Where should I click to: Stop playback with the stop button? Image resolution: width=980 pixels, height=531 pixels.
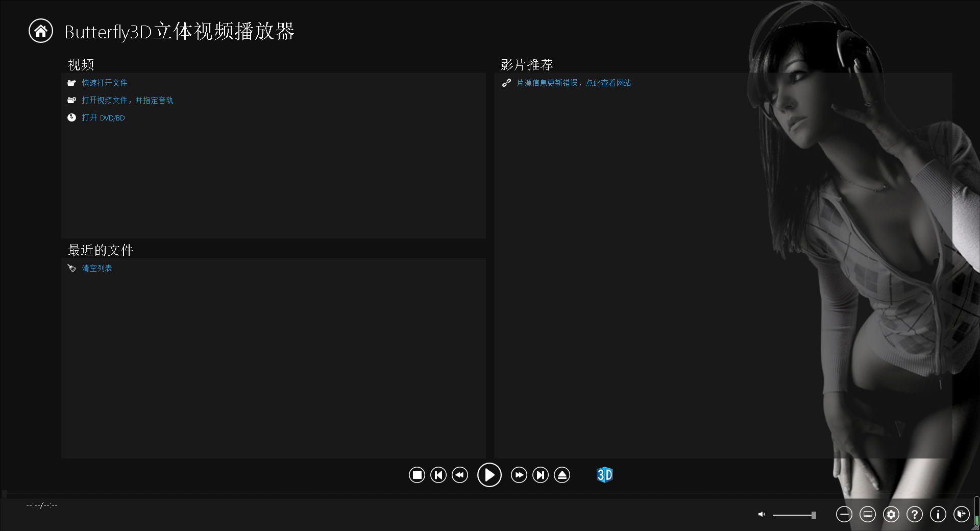(x=417, y=475)
